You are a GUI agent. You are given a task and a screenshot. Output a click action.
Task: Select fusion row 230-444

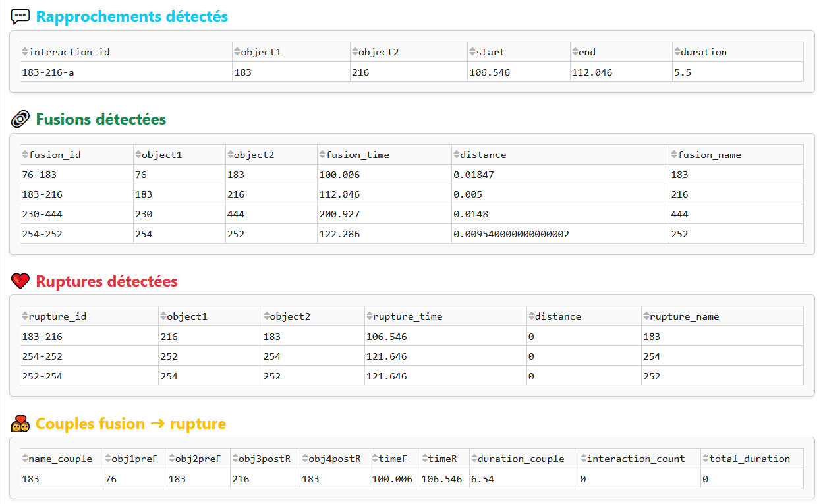(x=412, y=214)
